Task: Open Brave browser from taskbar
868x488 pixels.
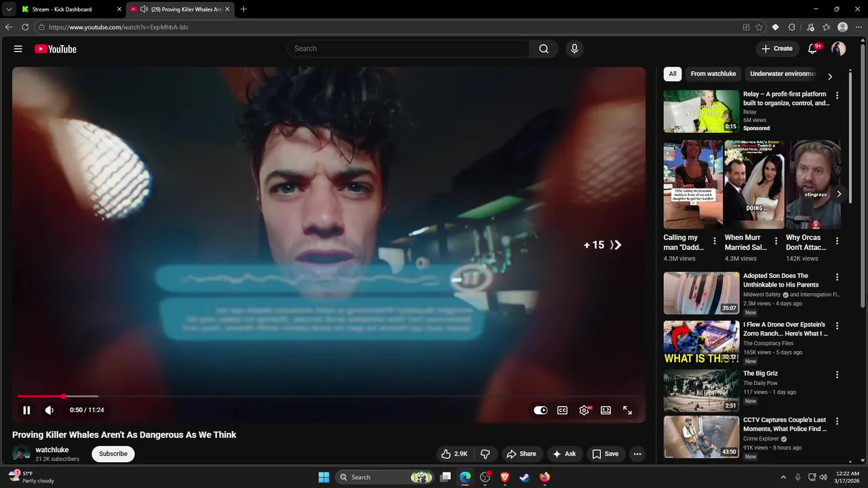Action: pos(505,477)
